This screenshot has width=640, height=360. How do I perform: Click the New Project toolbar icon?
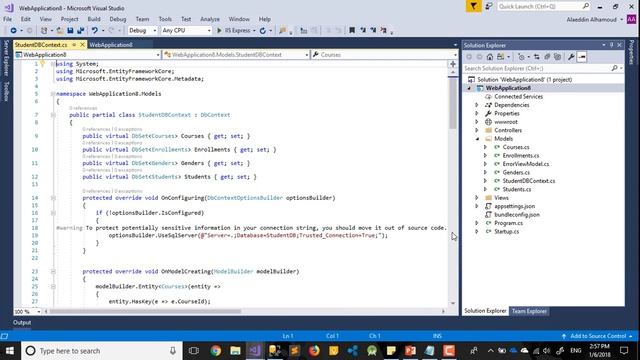44,31
